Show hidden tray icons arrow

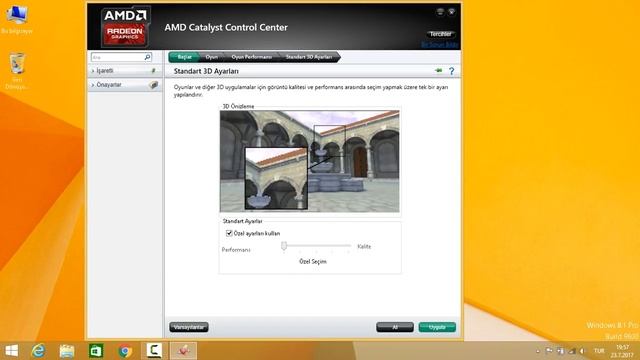pyautogui.click(x=538, y=351)
